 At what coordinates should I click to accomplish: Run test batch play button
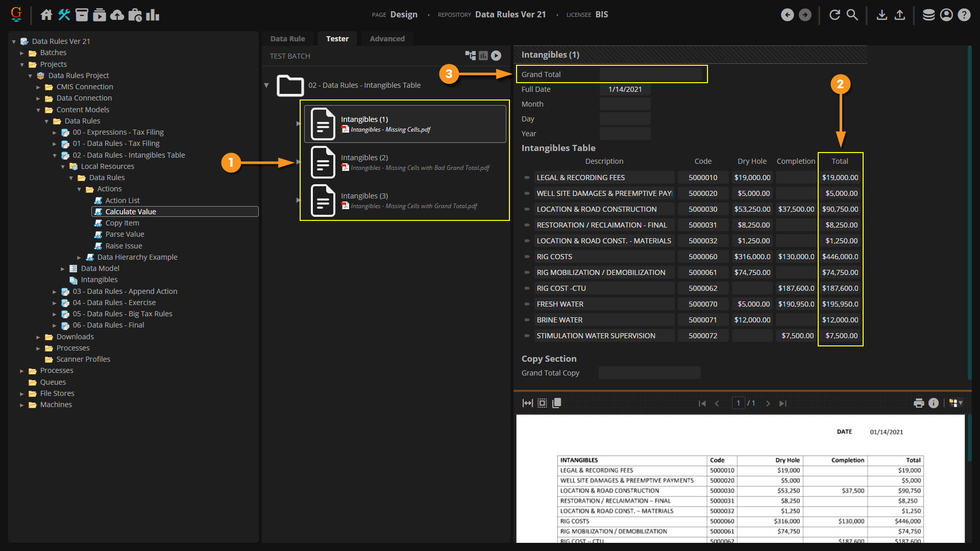496,56
